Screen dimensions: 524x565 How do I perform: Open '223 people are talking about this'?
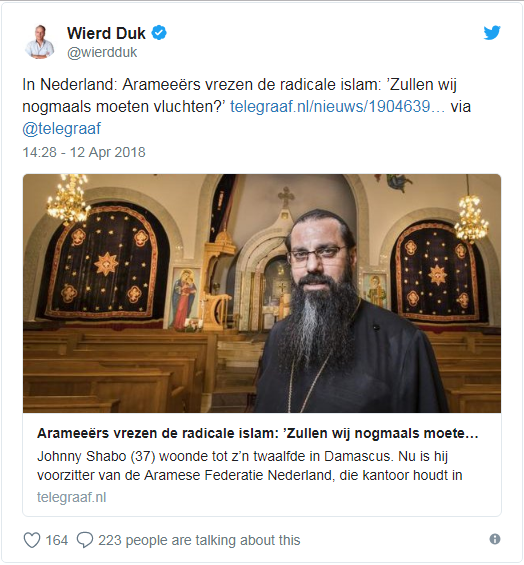pos(199,540)
